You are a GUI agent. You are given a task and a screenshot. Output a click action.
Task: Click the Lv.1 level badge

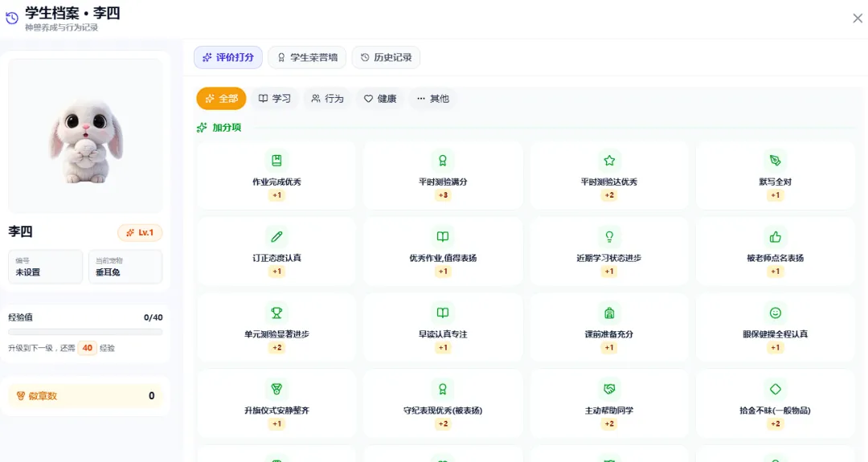pos(140,233)
